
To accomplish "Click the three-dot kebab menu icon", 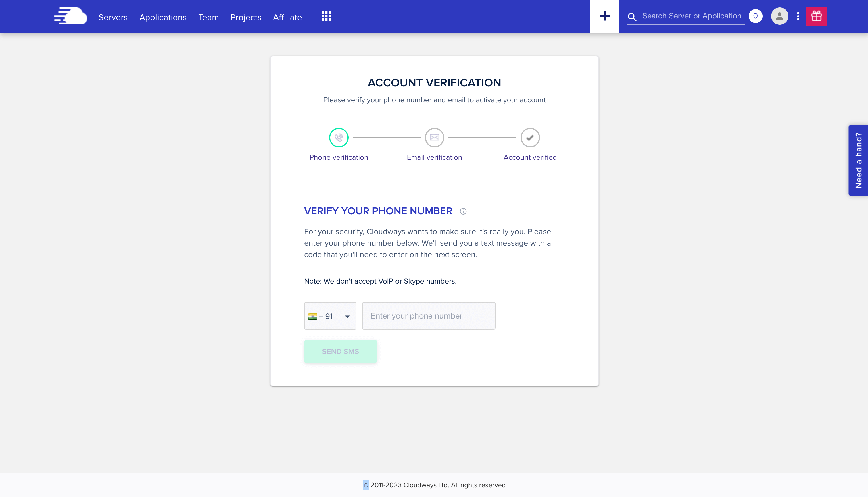I will (x=798, y=16).
